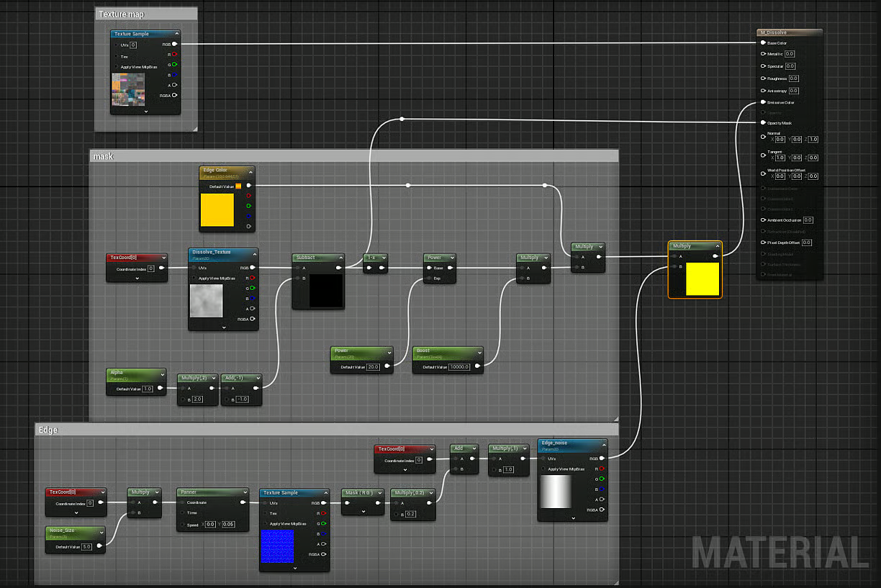Select the red R output pin of Dissolve_Texture
This screenshot has height=588, width=881.
252,278
